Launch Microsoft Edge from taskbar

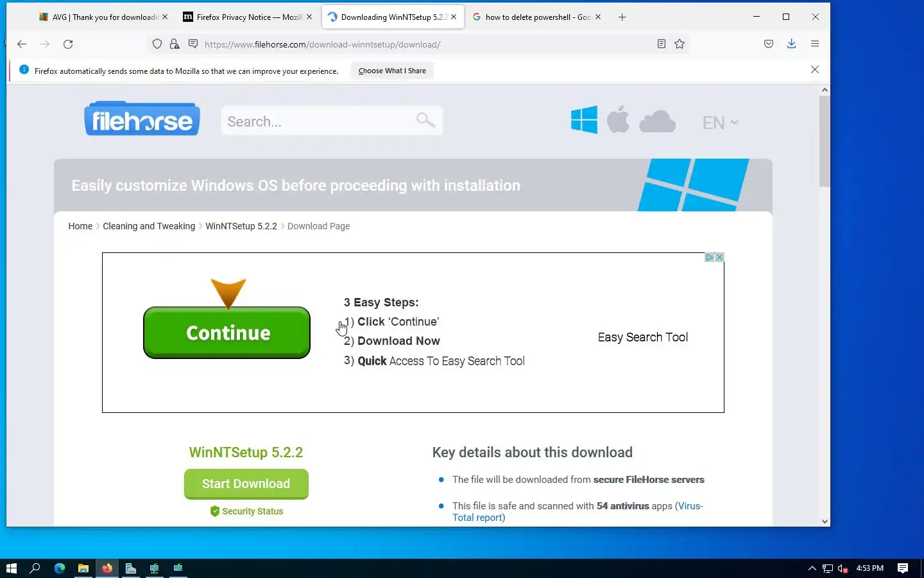pos(60,568)
